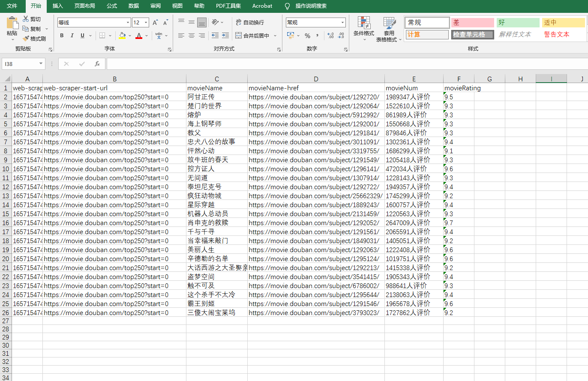Toggle Underline formatting
588x381 pixels.
[82, 36]
